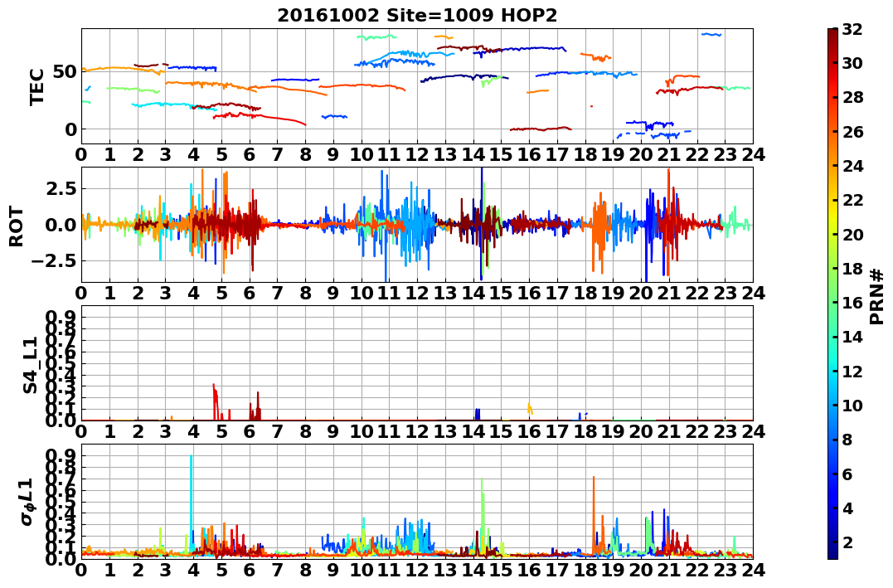Viewport: 893px width, 588px height.
Task: Click the S4_L1 y-axis label
Action: click(x=30, y=365)
